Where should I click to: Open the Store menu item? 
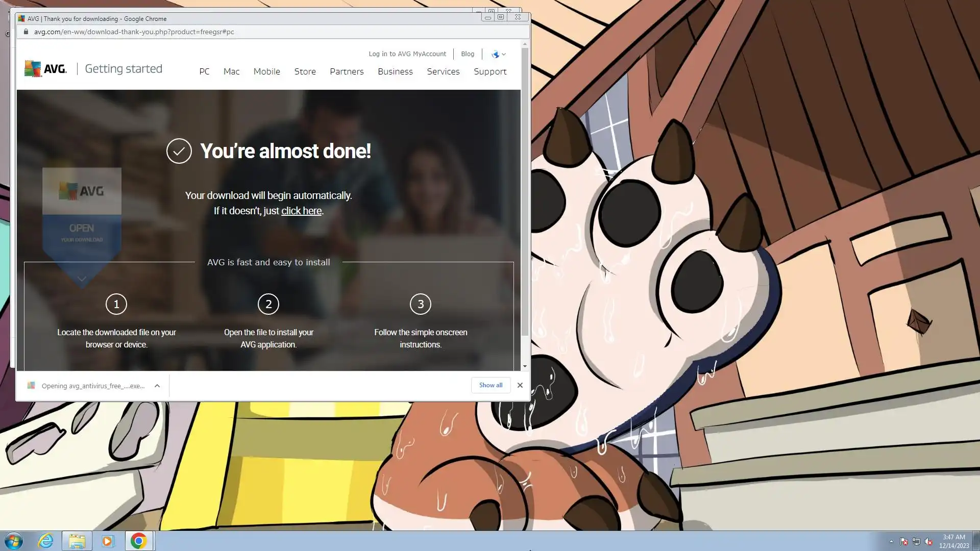(305, 71)
